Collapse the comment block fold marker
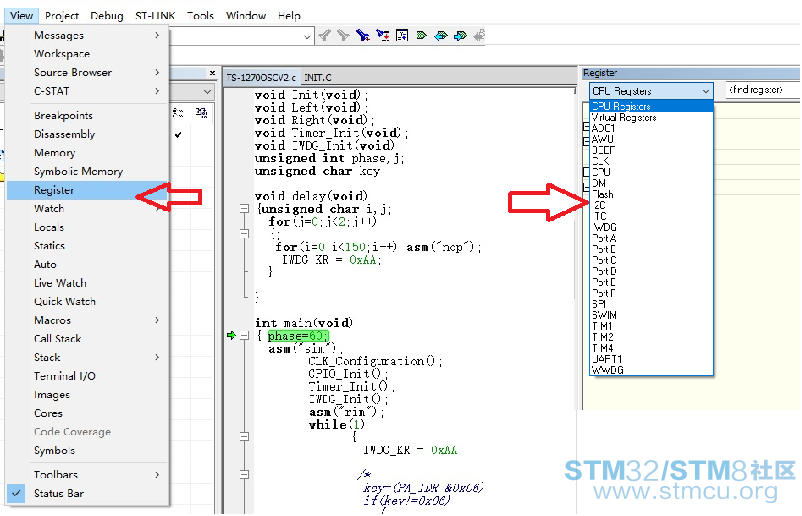 (244, 475)
